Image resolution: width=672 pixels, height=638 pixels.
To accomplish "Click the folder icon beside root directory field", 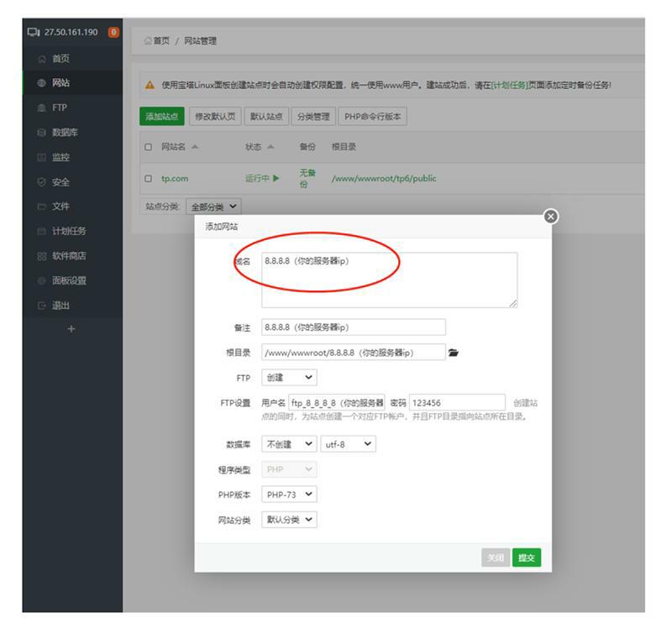I will click(454, 353).
